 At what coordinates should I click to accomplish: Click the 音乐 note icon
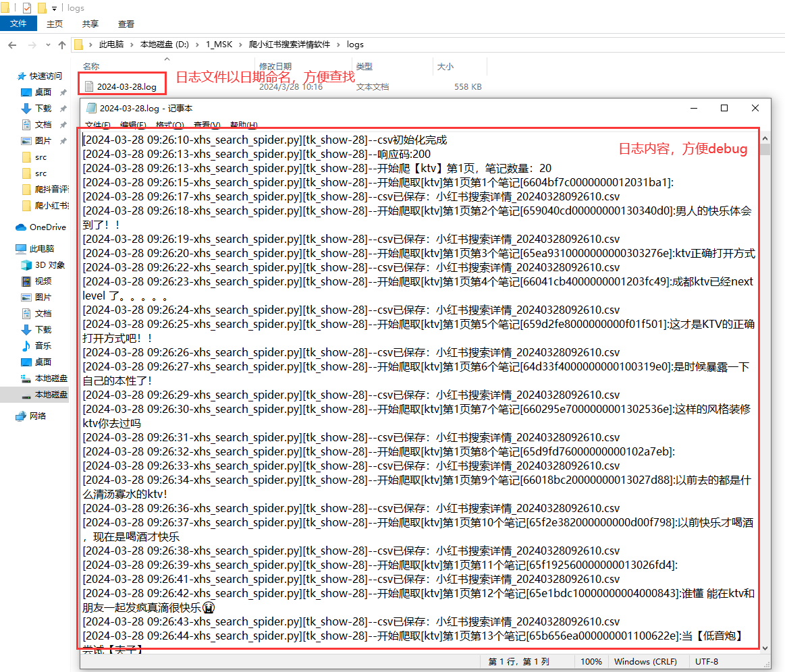tap(26, 345)
